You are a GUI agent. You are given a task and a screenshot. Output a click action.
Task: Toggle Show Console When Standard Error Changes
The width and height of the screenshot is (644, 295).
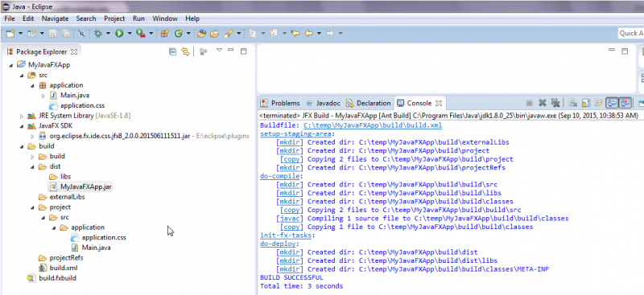click(x=625, y=103)
